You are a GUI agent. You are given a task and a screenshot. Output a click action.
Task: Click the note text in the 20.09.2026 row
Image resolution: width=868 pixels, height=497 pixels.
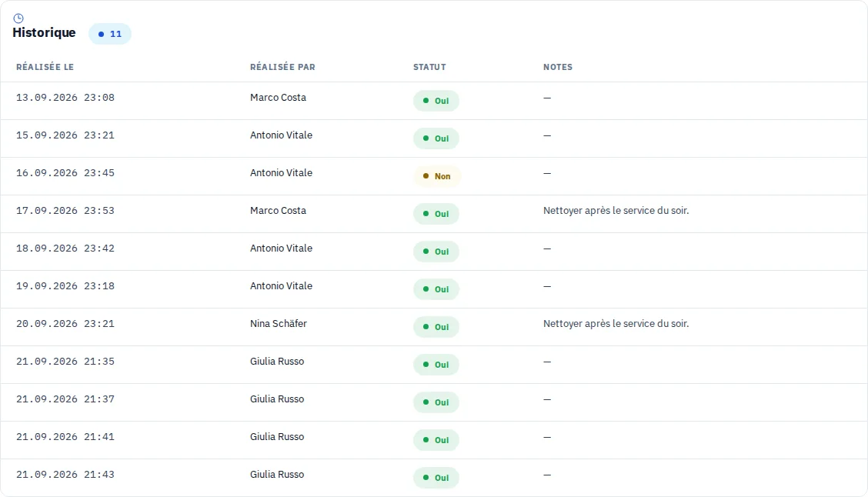[616, 323]
